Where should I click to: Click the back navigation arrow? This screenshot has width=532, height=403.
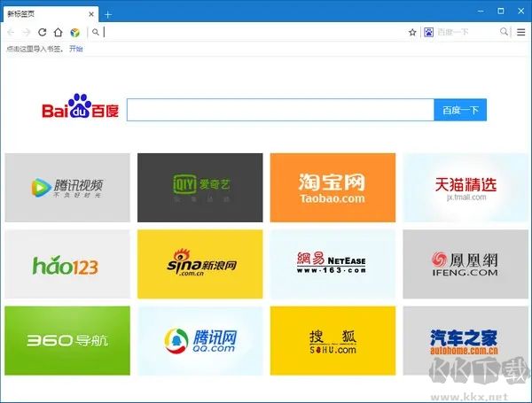[x=11, y=32]
